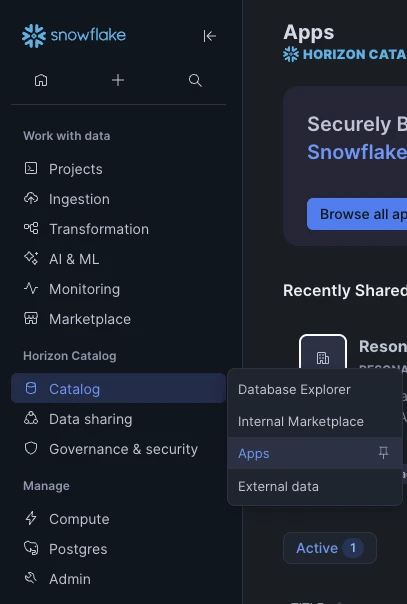
Task: Click the Manage section heading
Action: [46, 485]
